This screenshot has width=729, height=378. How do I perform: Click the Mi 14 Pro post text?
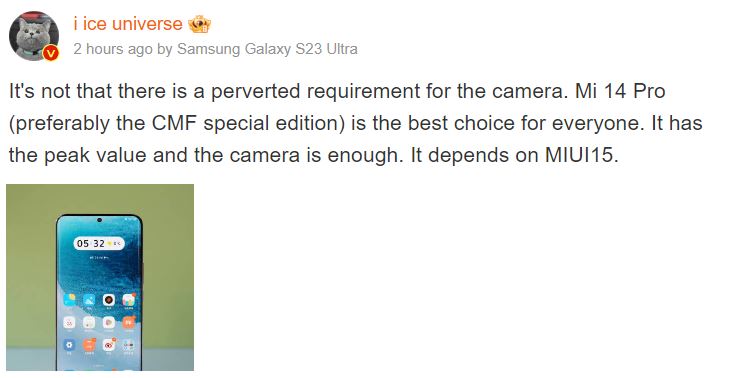[620, 91]
